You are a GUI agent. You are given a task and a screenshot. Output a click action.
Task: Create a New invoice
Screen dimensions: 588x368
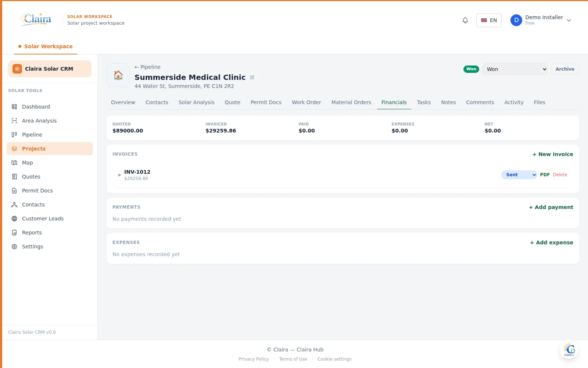pyautogui.click(x=553, y=154)
